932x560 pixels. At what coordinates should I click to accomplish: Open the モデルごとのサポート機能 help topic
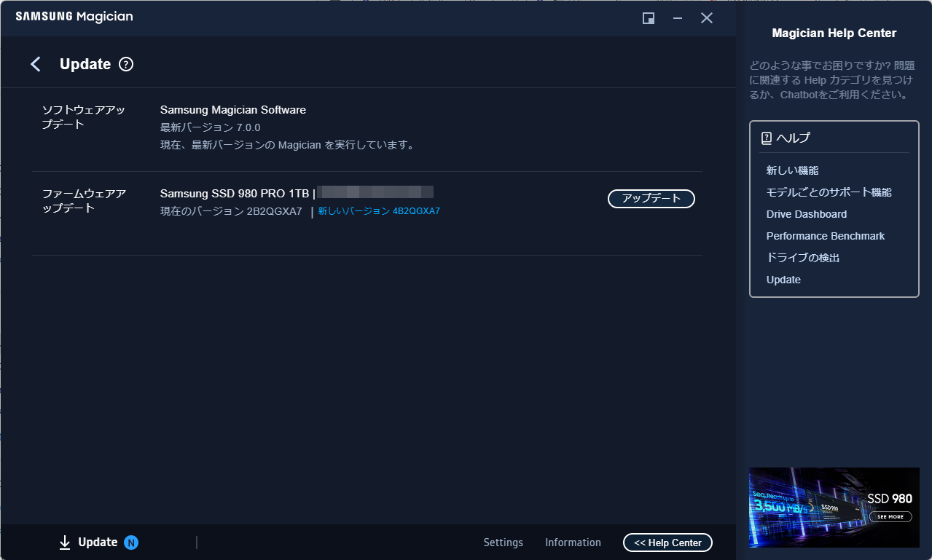[829, 192]
